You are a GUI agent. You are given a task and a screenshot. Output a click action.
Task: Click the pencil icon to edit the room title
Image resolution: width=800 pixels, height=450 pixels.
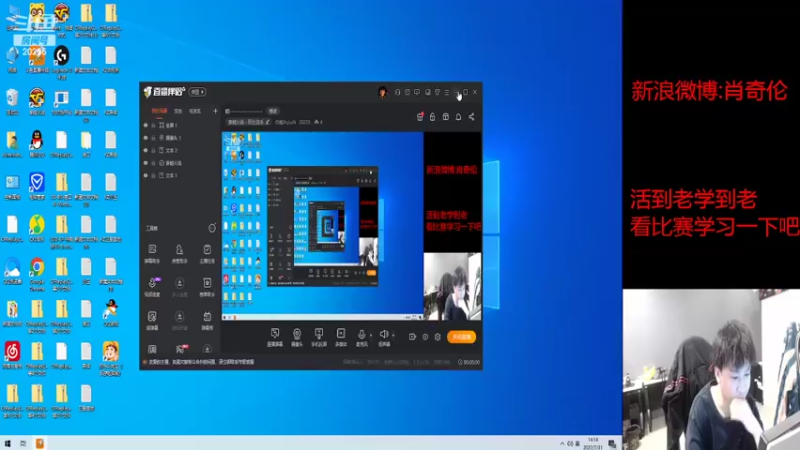pos(267,122)
